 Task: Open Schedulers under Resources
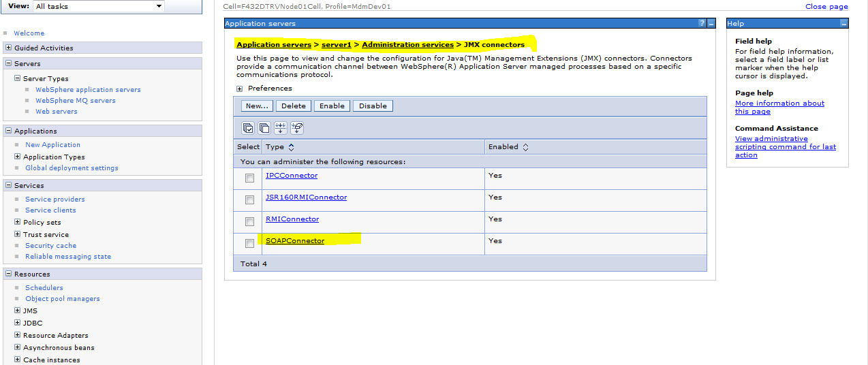click(44, 287)
